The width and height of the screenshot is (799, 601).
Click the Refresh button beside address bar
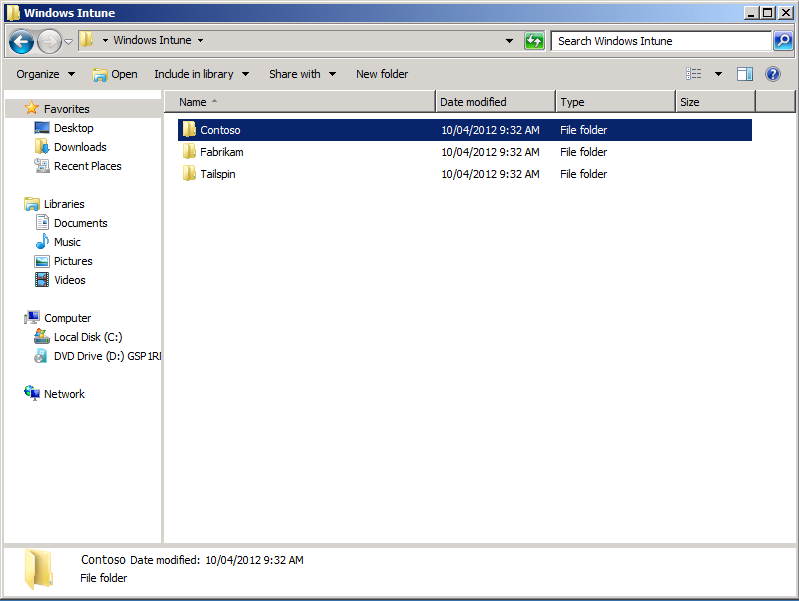click(x=535, y=41)
